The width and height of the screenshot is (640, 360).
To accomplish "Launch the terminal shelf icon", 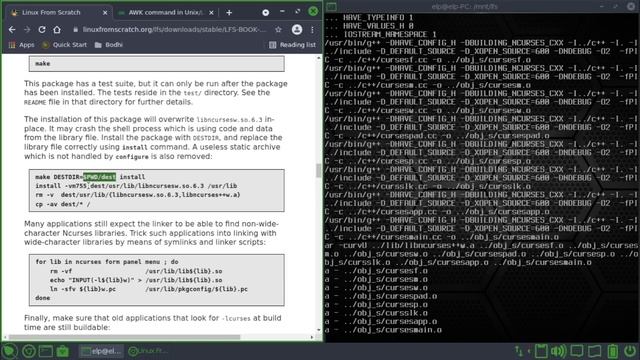I will click(x=46, y=351).
